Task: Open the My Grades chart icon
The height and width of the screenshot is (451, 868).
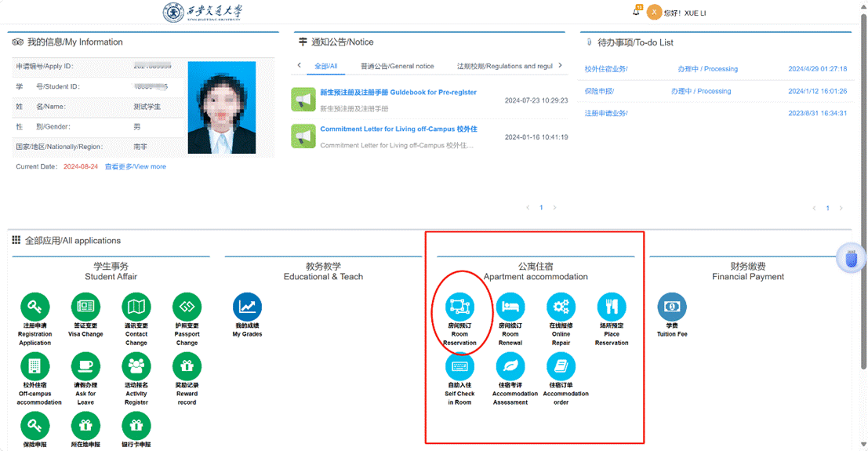Action: tap(248, 307)
